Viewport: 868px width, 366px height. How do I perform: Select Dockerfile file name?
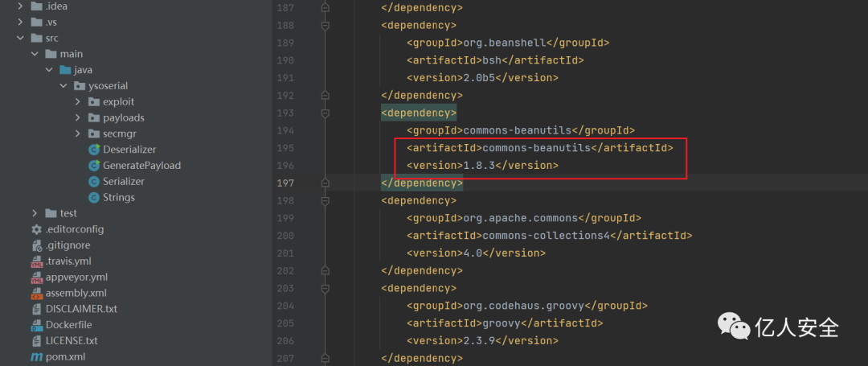[68, 325]
